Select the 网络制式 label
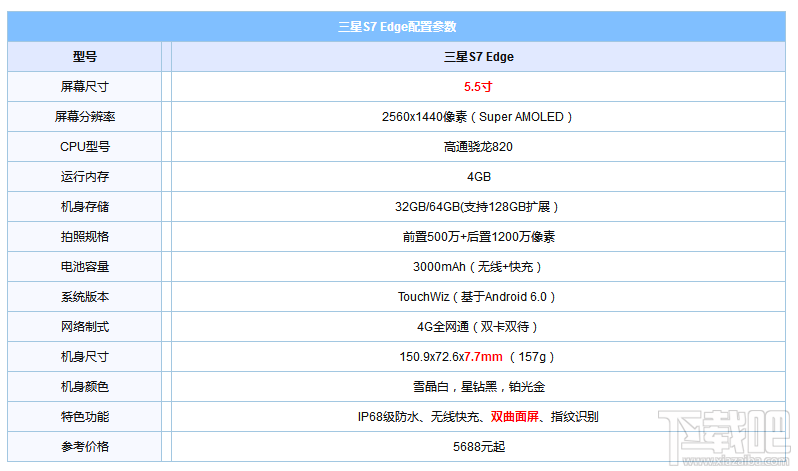Viewport: 798px width, 471px height. pos(84,327)
